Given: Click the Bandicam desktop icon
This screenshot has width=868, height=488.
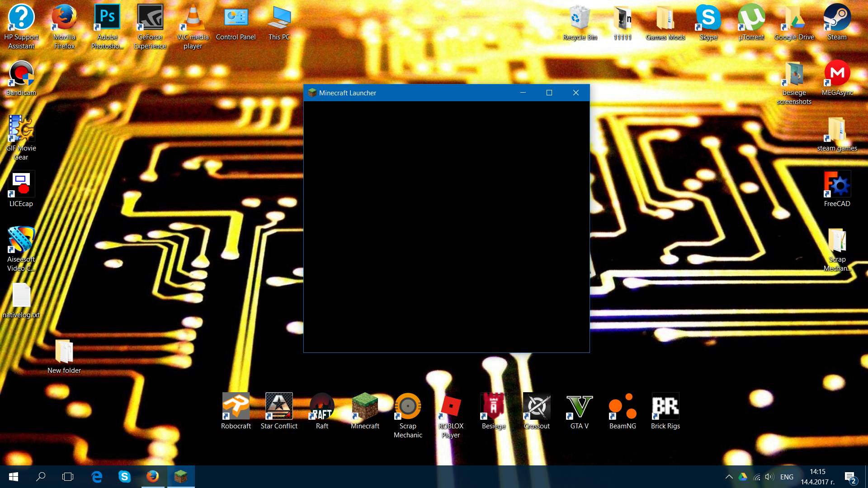Looking at the screenshot, I should click(x=21, y=74).
